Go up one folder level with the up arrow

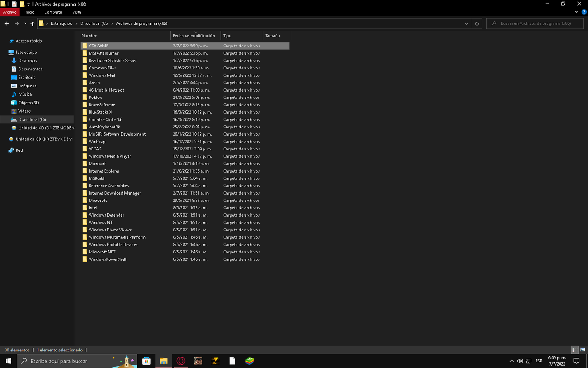33,23
